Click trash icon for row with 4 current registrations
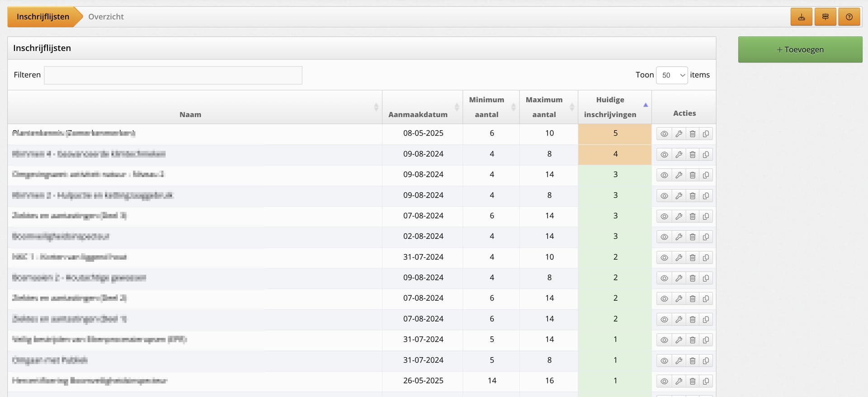This screenshot has height=397, width=868. [x=692, y=155]
